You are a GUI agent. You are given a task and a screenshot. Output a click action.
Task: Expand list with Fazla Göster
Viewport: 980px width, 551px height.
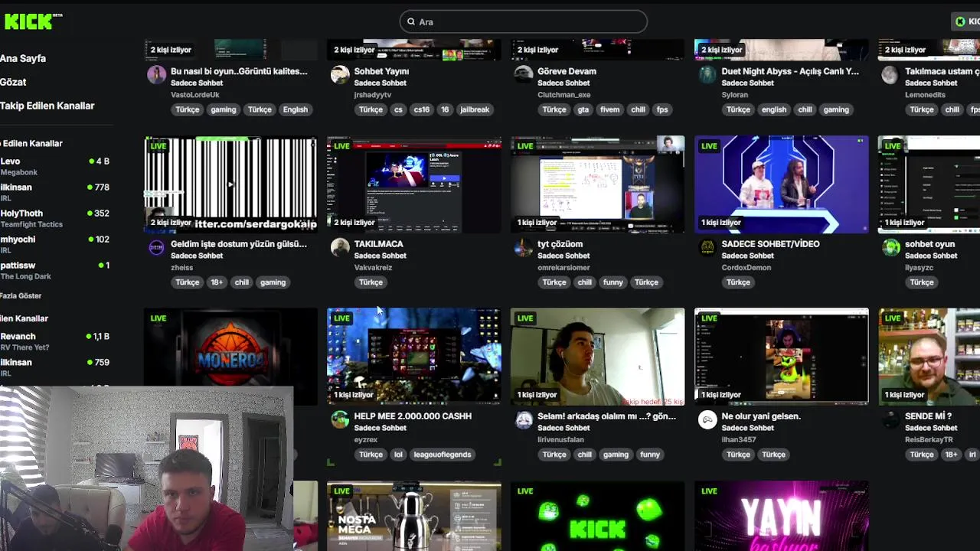click(21, 295)
